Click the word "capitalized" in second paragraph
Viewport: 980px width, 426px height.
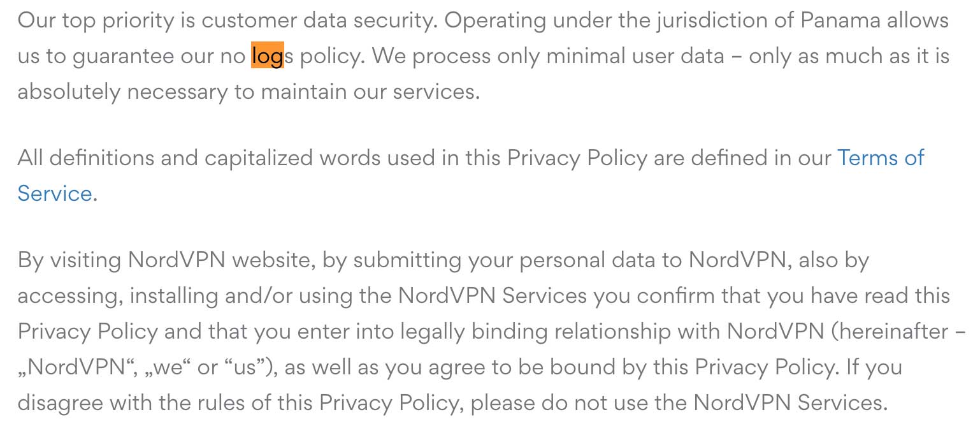(259, 158)
